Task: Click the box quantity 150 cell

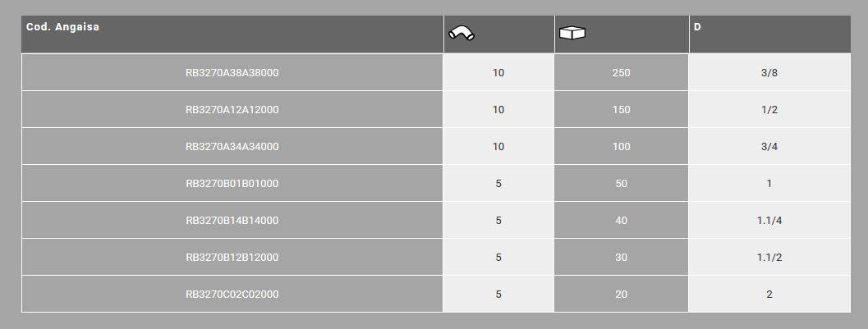Action: click(x=622, y=110)
